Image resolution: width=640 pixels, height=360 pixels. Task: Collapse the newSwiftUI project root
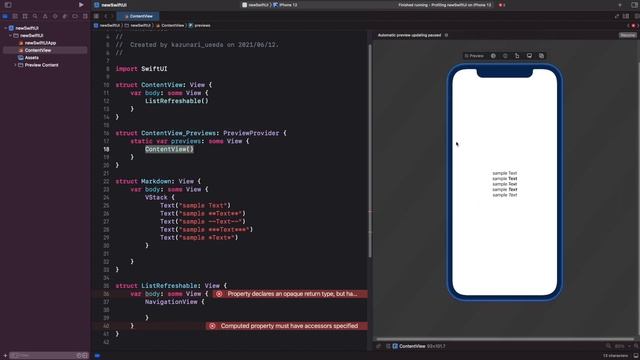click(5, 28)
